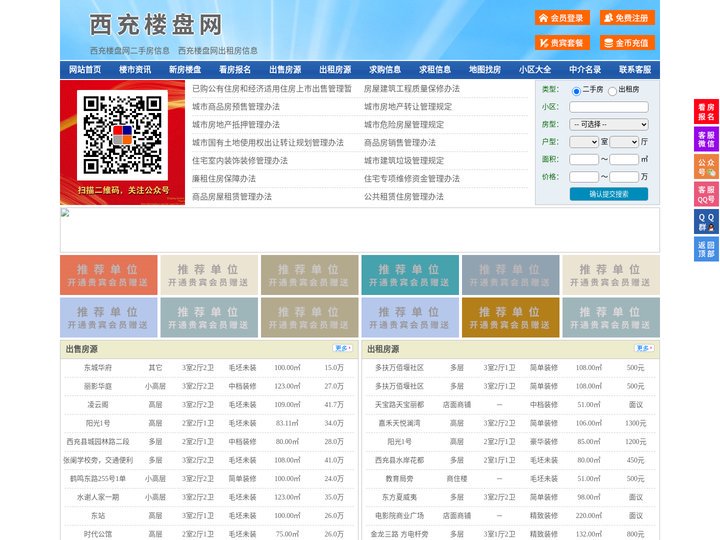Image resolution: width=720 pixels, height=540 pixels.
Task: Open the 东城华府 sale listing
Action: [98, 368]
